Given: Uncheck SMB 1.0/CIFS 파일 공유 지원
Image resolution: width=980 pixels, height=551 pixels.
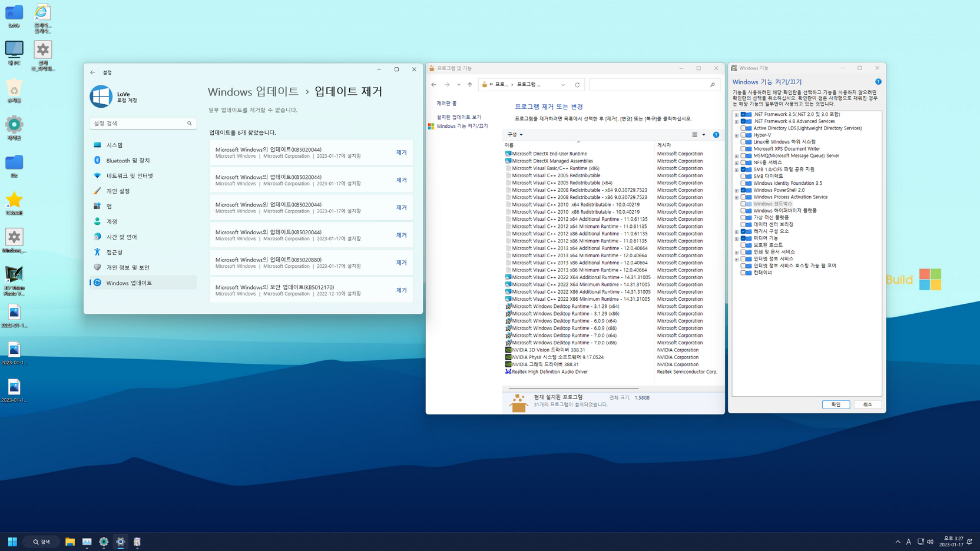Looking at the screenshot, I should tap(743, 169).
